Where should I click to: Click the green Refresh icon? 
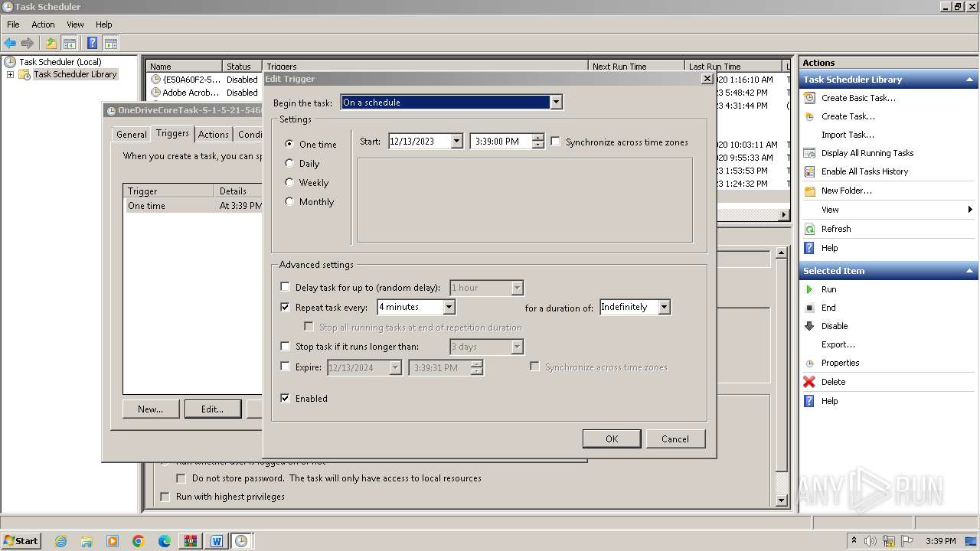click(809, 229)
